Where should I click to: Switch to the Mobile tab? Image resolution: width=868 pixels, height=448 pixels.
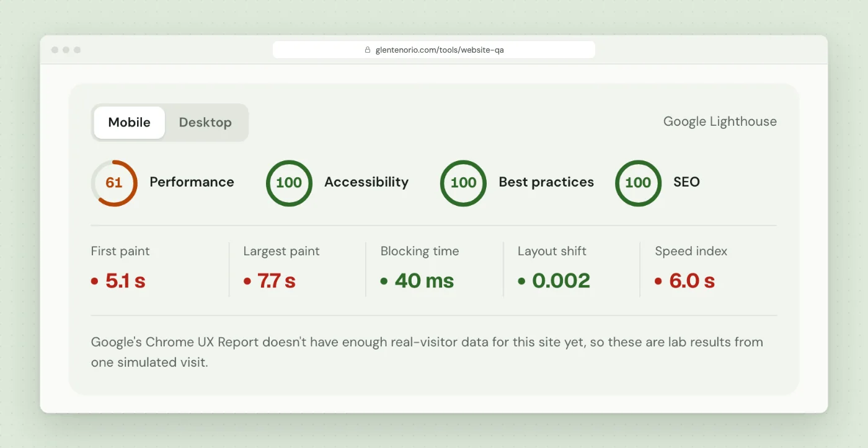tap(129, 123)
